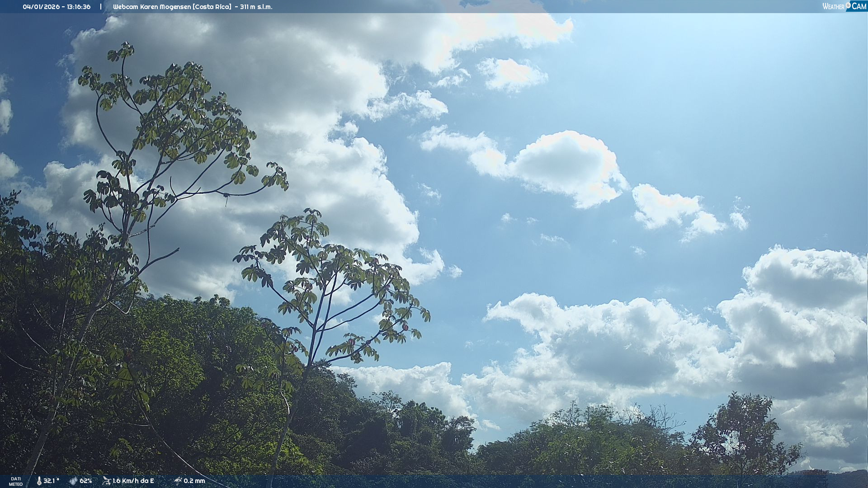Click the Weather word in the logo
The image size is (868, 488).
click(833, 6)
